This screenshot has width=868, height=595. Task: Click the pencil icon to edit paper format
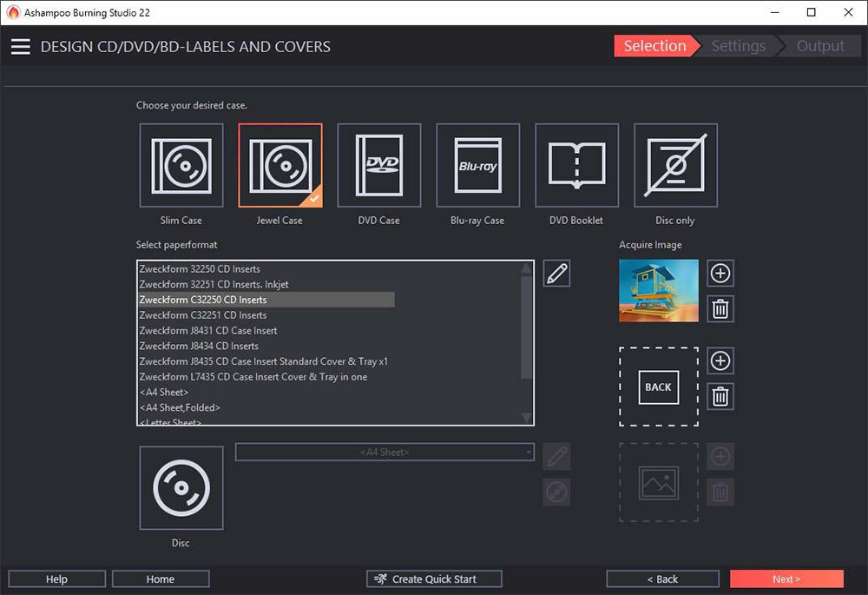556,273
